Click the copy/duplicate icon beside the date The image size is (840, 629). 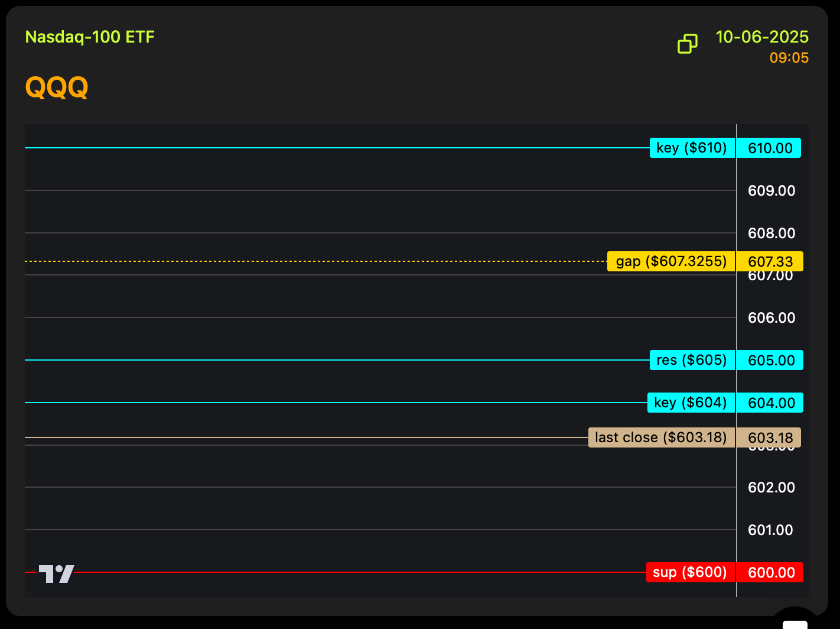tap(687, 44)
